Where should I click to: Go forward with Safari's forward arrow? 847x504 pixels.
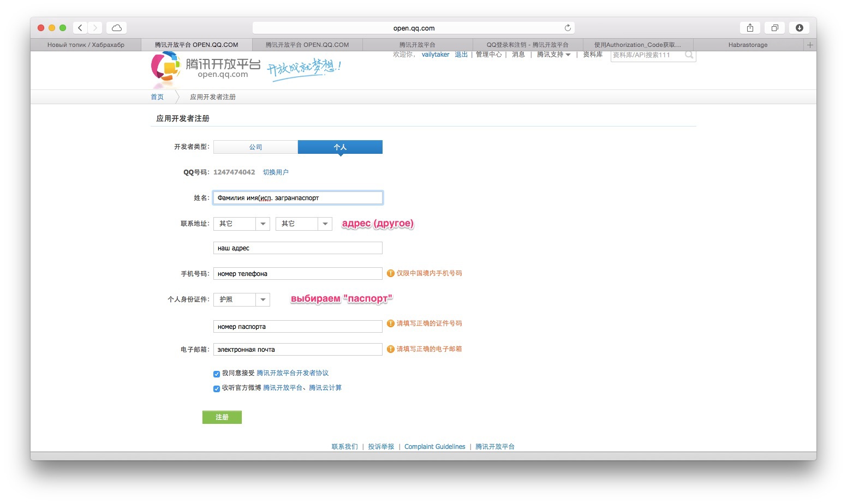(x=95, y=28)
